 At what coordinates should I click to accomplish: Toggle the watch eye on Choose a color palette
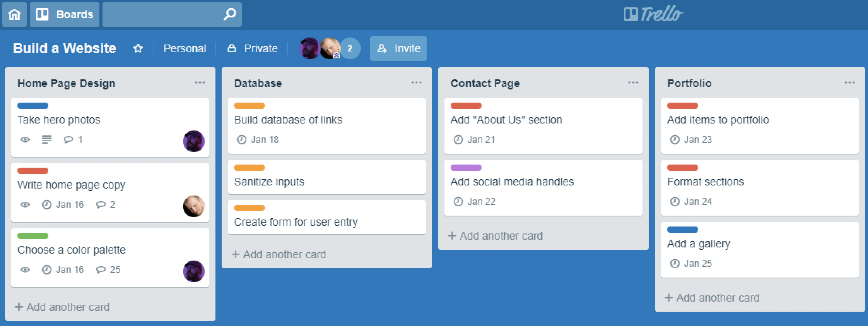point(25,269)
